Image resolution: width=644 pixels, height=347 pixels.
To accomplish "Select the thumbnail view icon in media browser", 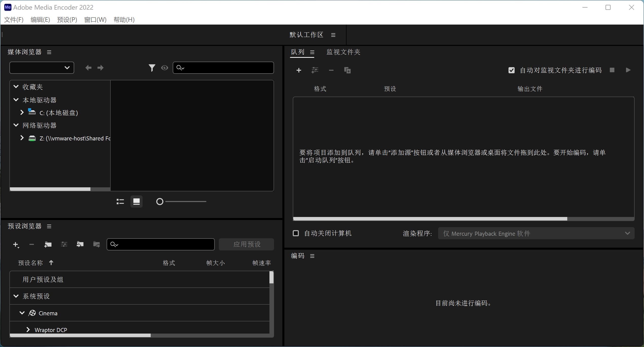I will pyautogui.click(x=136, y=201).
